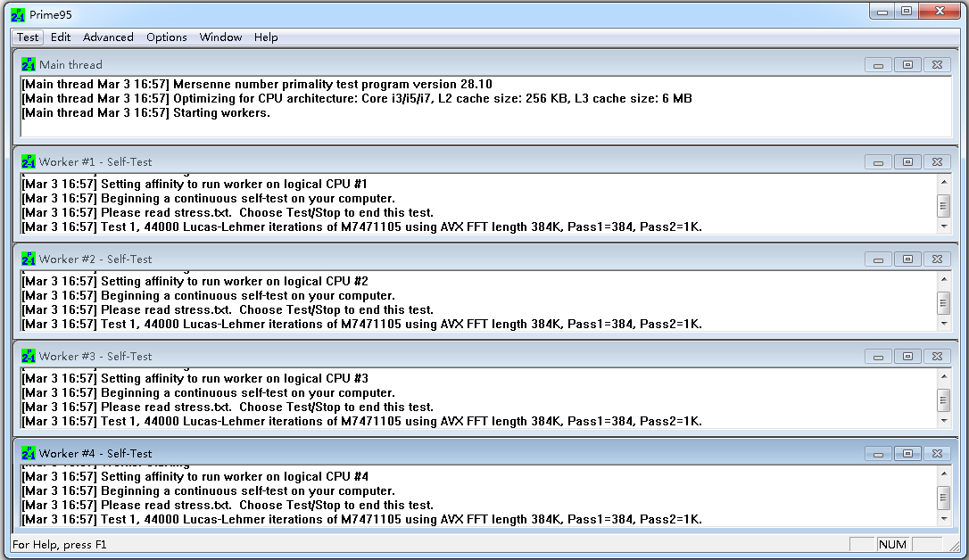Click the 'Mersenne number primality test program' line
This screenshot has width=969, height=560.
pos(257,85)
